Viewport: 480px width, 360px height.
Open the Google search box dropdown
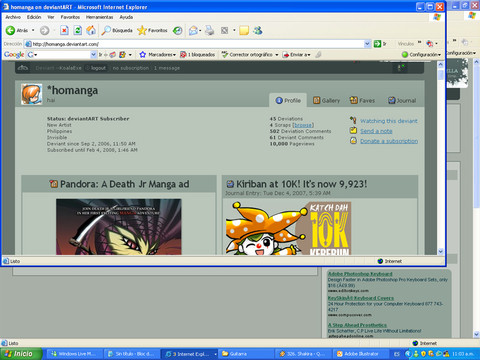point(94,55)
